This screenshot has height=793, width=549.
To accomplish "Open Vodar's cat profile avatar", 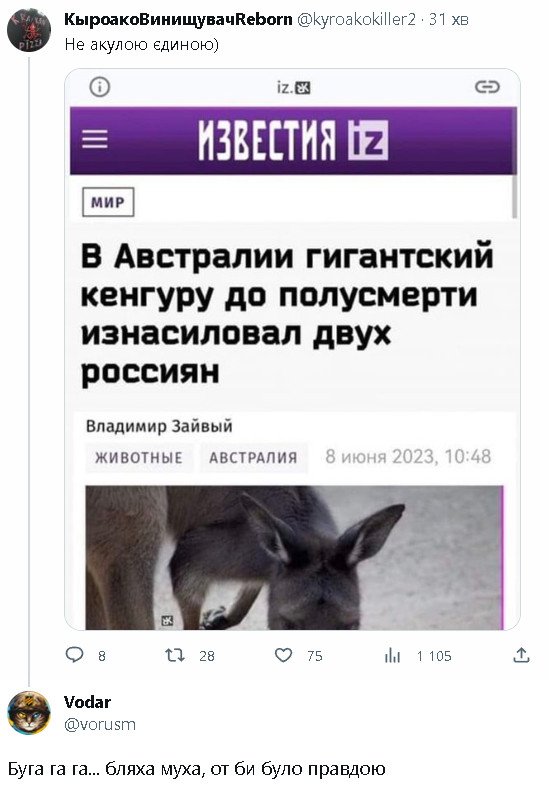I will (x=29, y=713).
